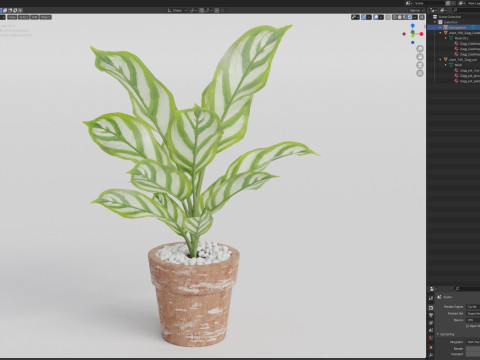Open object type visibility dropdown

click(x=355, y=17)
